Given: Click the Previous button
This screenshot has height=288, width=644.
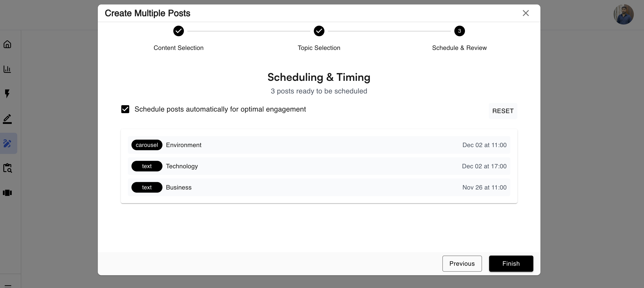Looking at the screenshot, I should 462,263.
